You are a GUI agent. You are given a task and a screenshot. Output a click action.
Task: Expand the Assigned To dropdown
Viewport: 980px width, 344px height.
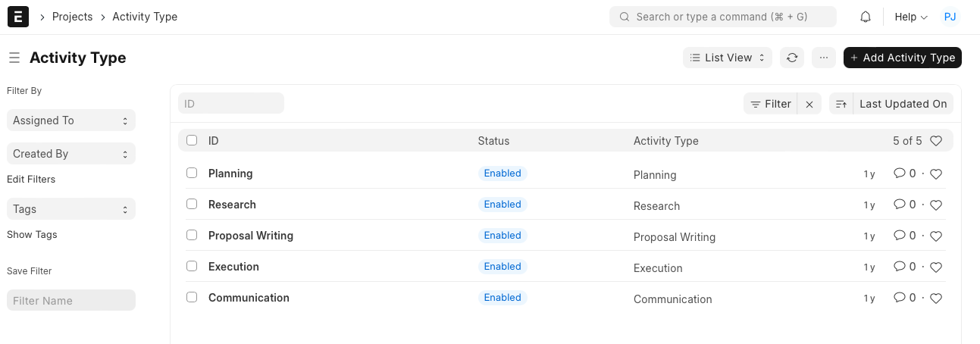coord(71,120)
